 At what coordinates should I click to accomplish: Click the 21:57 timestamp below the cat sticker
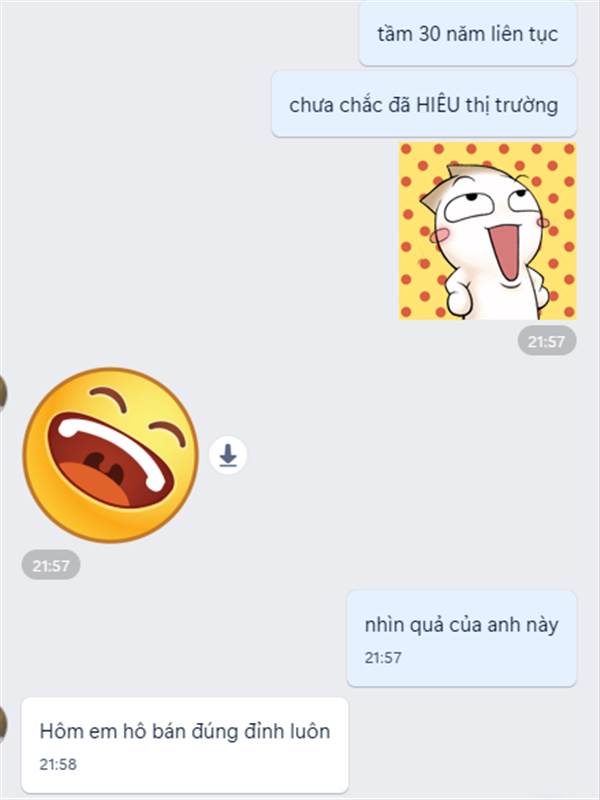[x=546, y=341]
